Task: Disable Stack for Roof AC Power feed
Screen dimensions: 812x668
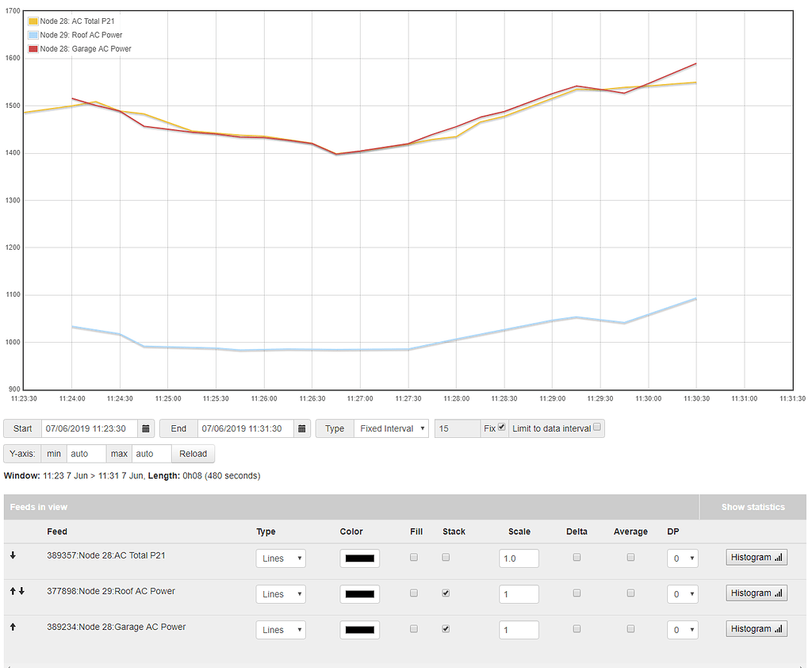Action: (x=446, y=593)
